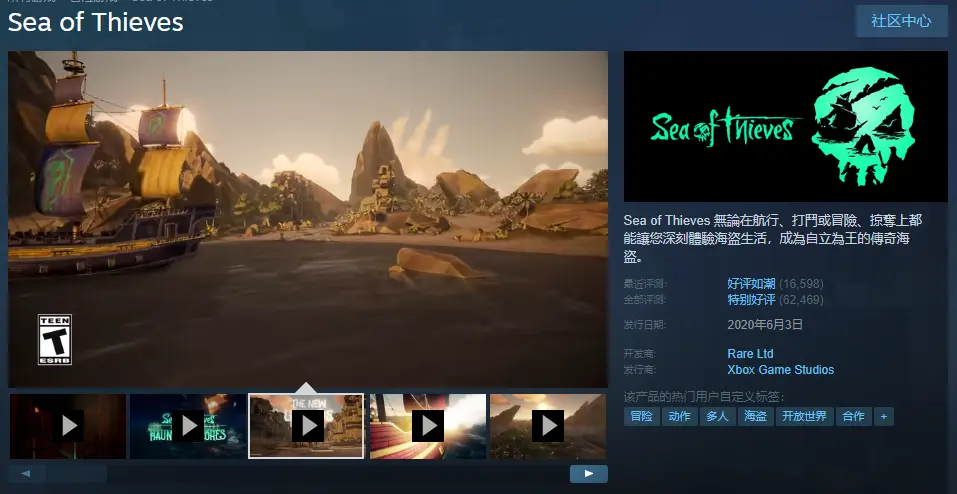Open the publisher Xbox Game Studios link
957x494 pixels.
pos(780,369)
